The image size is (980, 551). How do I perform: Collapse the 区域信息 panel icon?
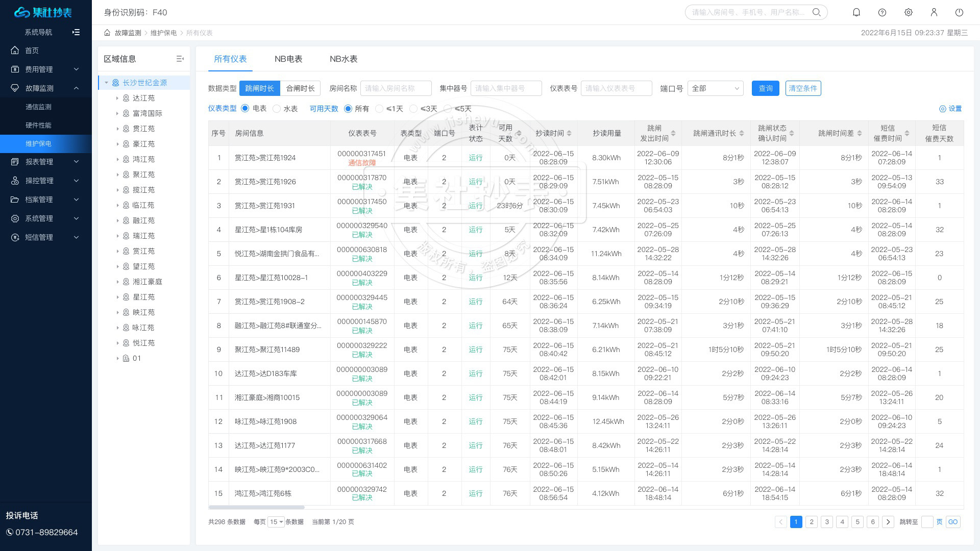[180, 59]
